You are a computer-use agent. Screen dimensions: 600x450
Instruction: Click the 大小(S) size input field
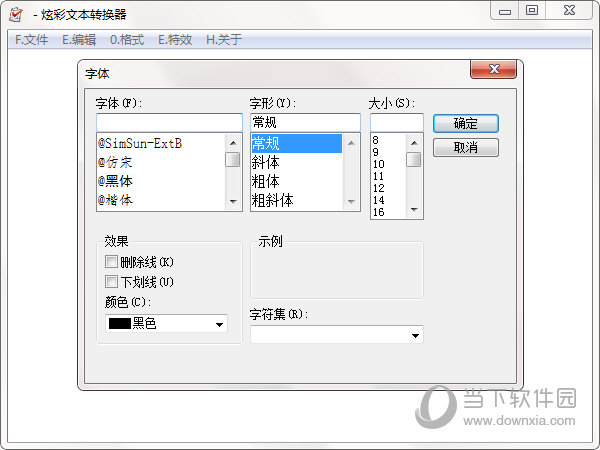click(397, 122)
